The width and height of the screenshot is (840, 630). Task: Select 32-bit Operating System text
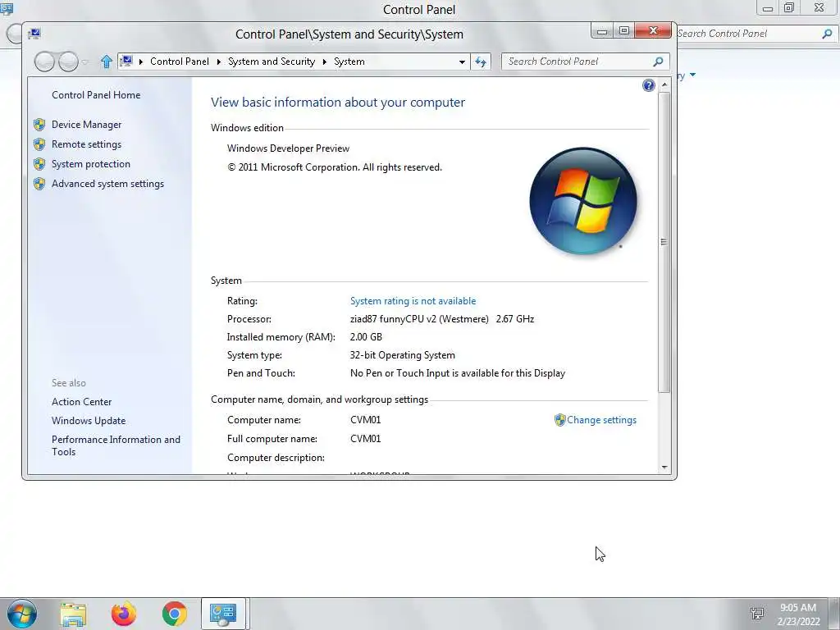402,355
